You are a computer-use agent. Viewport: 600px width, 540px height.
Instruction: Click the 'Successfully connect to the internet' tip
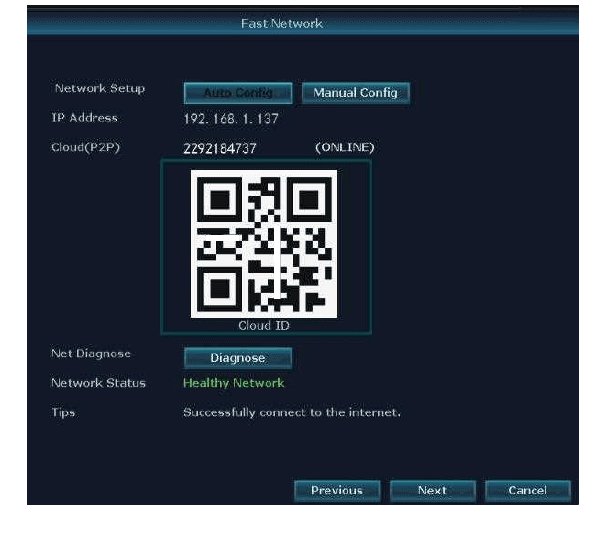point(292,413)
